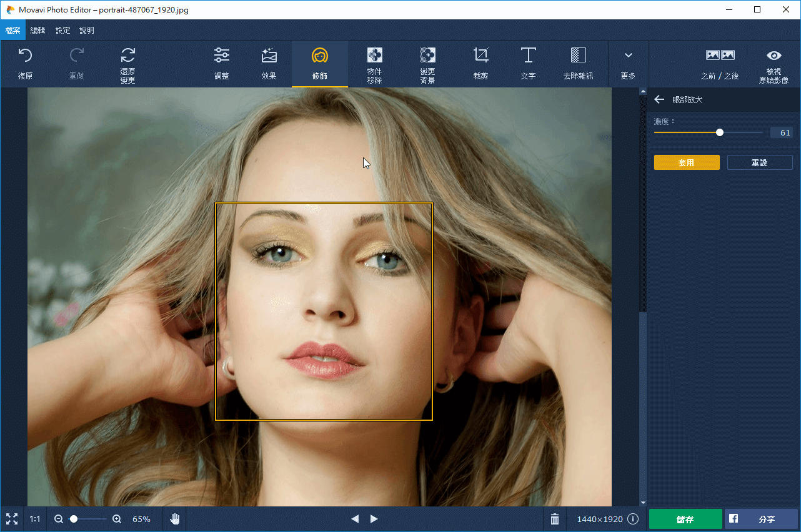Open the 去除雜訊 (Denoise) tool
This screenshot has height=532, width=801.
(x=578, y=63)
